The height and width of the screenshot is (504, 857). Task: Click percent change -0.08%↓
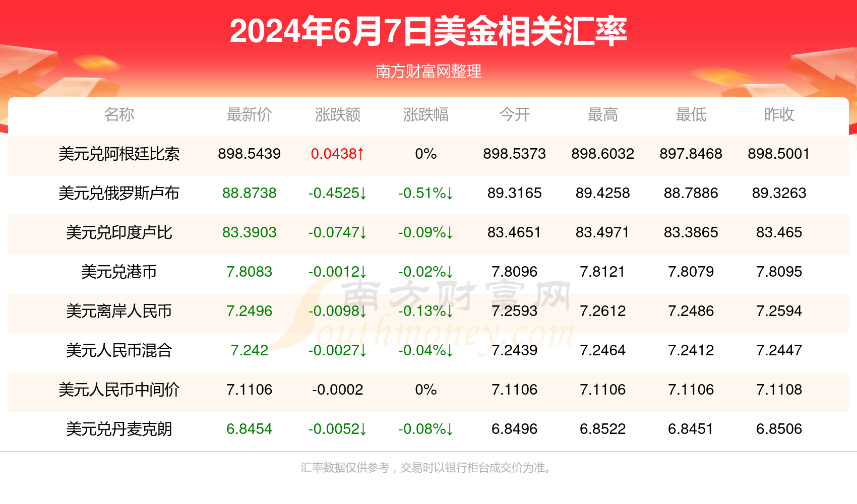point(425,429)
